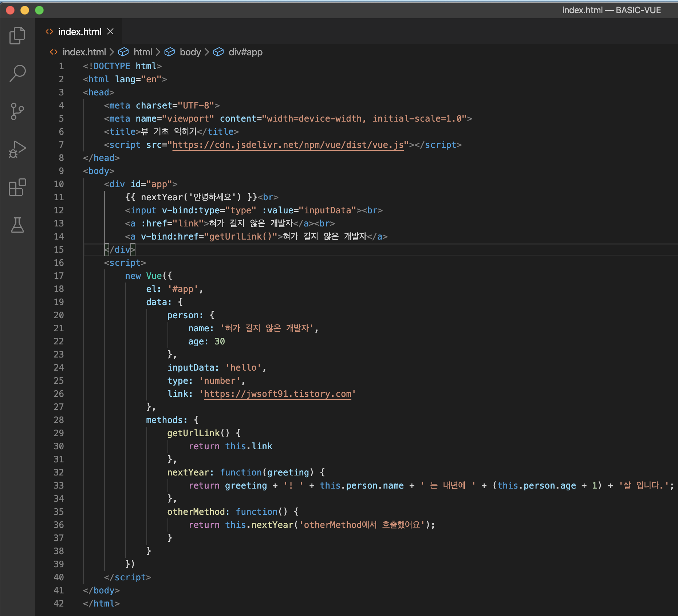Close the index.html editor tab
This screenshot has width=678, height=616.
coord(110,32)
